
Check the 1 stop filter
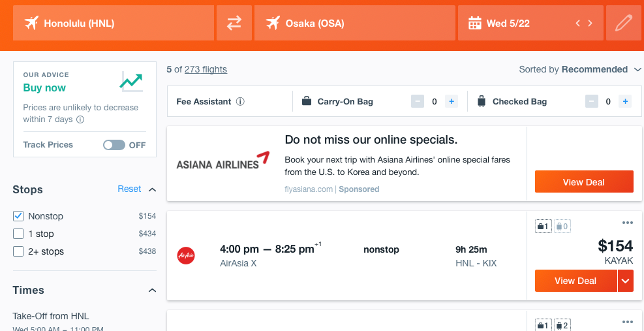(18, 234)
